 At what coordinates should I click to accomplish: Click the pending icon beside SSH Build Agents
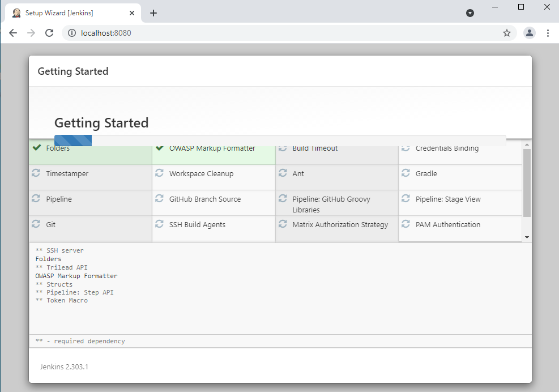pyautogui.click(x=159, y=224)
